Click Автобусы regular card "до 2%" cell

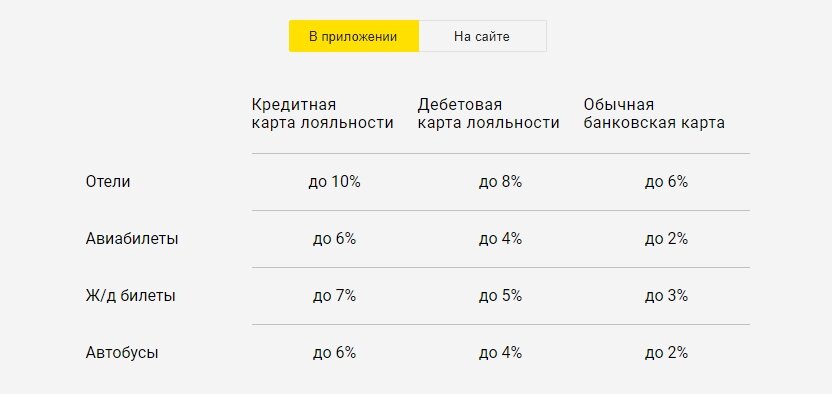[666, 353]
